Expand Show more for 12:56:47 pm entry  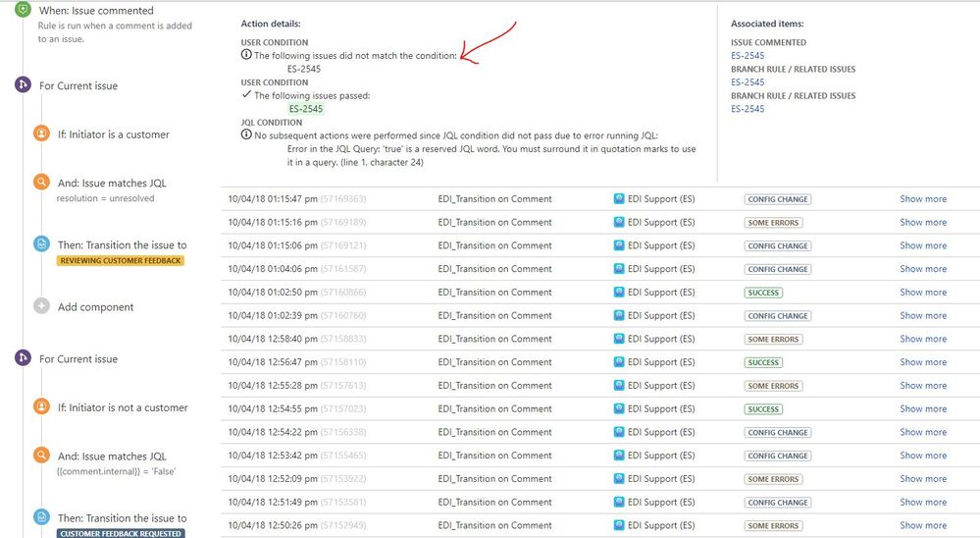point(923,362)
